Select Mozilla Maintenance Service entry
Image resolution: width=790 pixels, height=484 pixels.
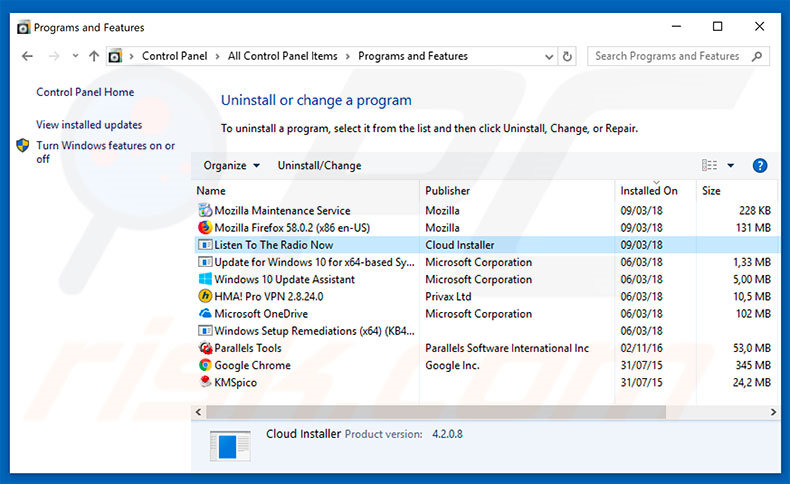pos(282,211)
